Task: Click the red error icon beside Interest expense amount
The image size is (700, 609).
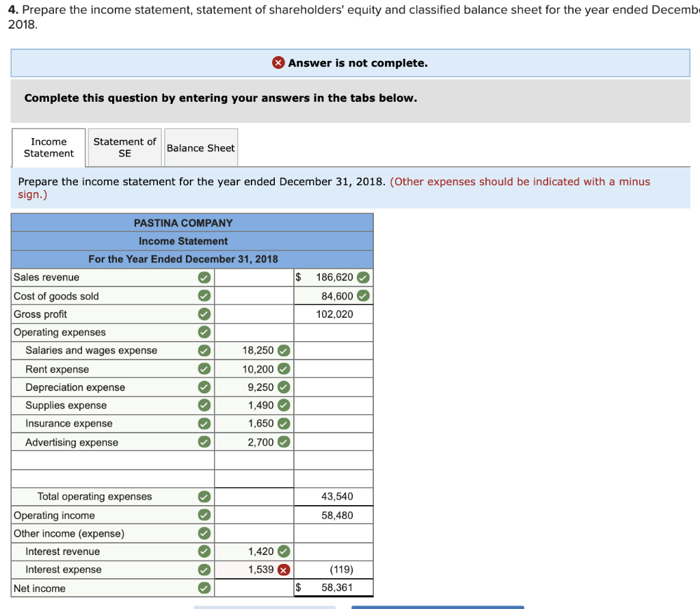Action: pyautogui.click(x=284, y=570)
